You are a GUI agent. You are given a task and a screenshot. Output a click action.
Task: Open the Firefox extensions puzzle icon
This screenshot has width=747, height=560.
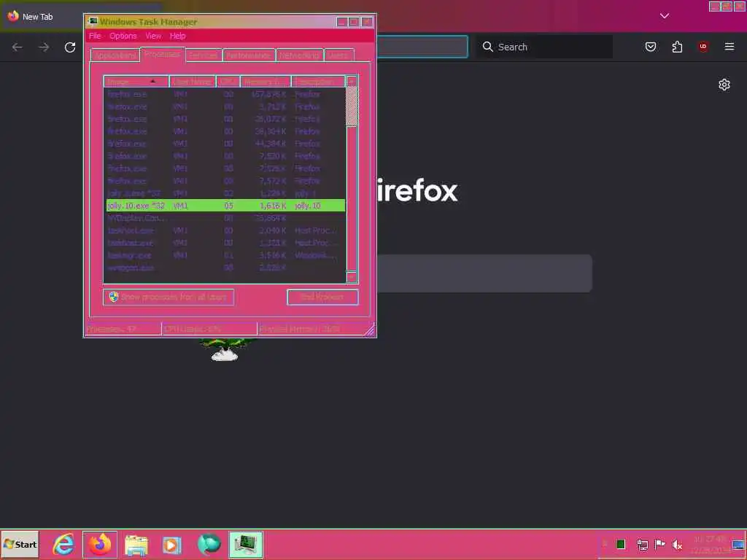click(x=677, y=47)
